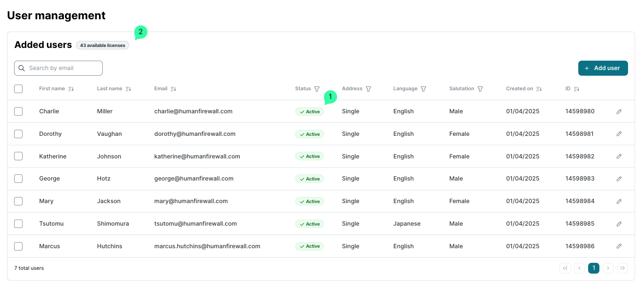Click the Search by email field
Image resolution: width=644 pixels, height=291 pixels.
click(x=59, y=68)
